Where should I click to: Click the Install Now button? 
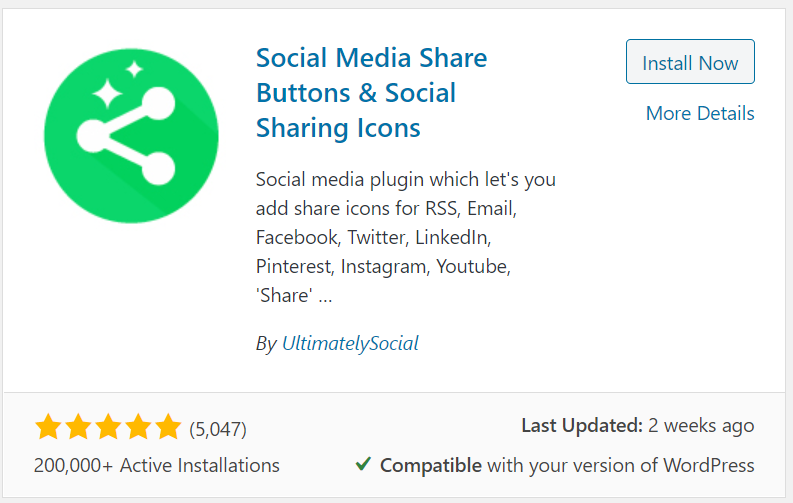690,62
